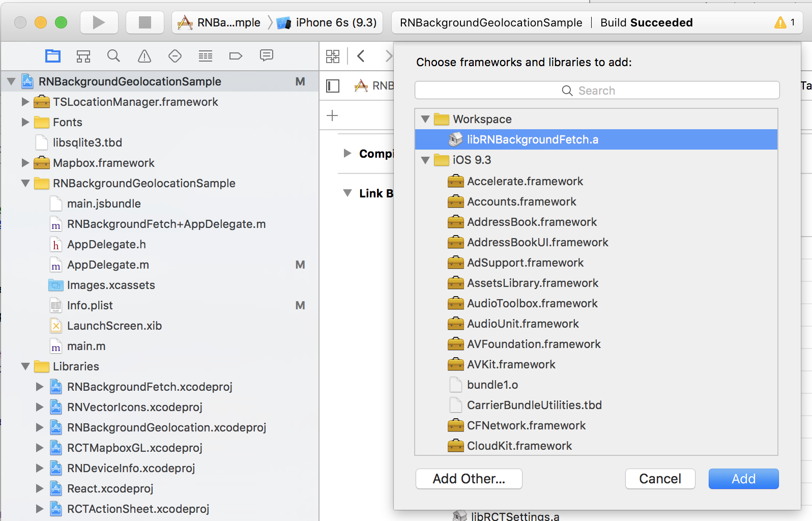
Task: Select main.jsbundle file
Action: click(104, 204)
